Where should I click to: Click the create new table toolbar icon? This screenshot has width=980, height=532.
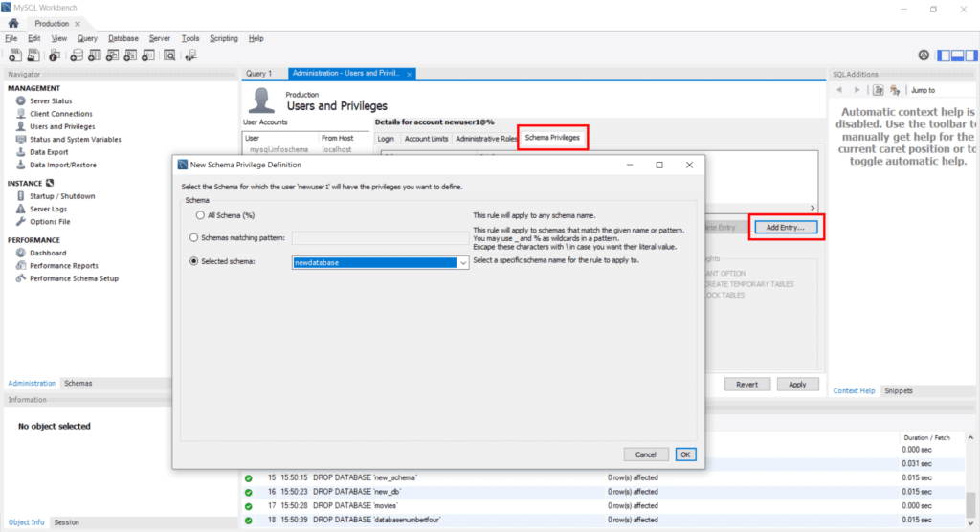pyautogui.click(x=95, y=55)
